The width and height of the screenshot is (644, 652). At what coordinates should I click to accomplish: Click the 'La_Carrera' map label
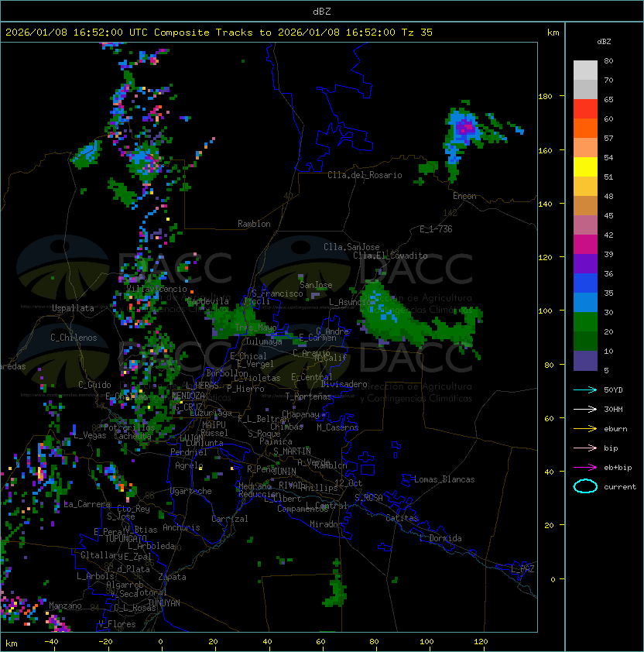tap(87, 504)
